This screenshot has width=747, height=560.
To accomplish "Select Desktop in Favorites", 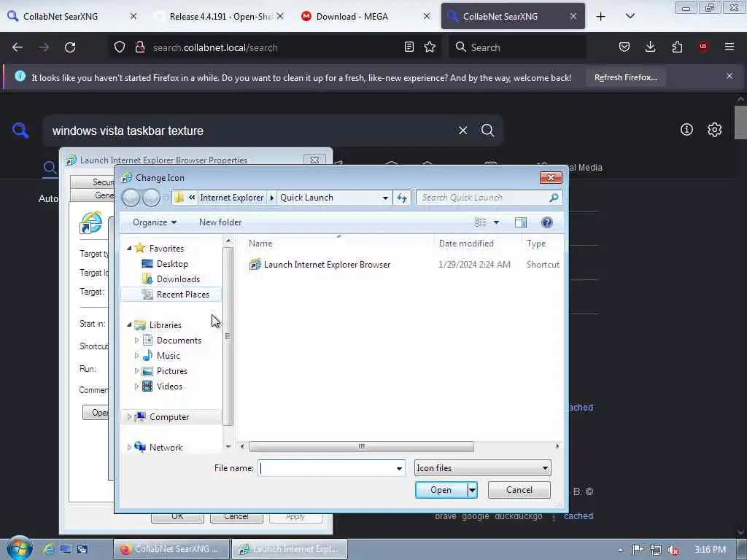I will pos(171,264).
